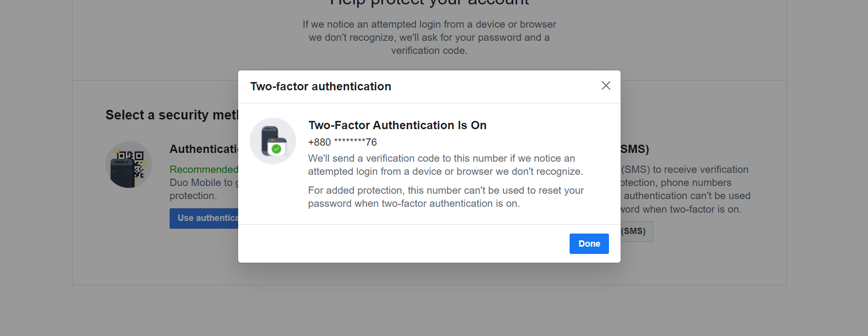868x336 pixels.
Task: Click the Use authentication app button
Action: 204,218
